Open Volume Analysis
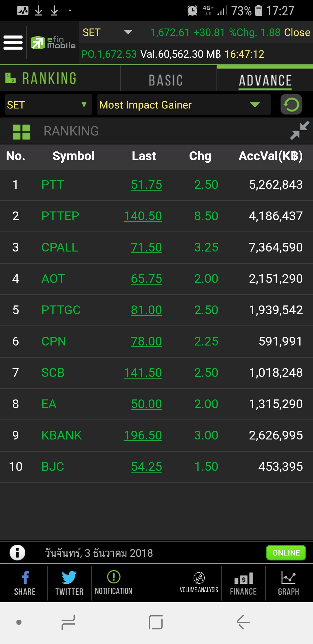Image resolution: width=313 pixels, height=644 pixels. pyautogui.click(x=199, y=583)
